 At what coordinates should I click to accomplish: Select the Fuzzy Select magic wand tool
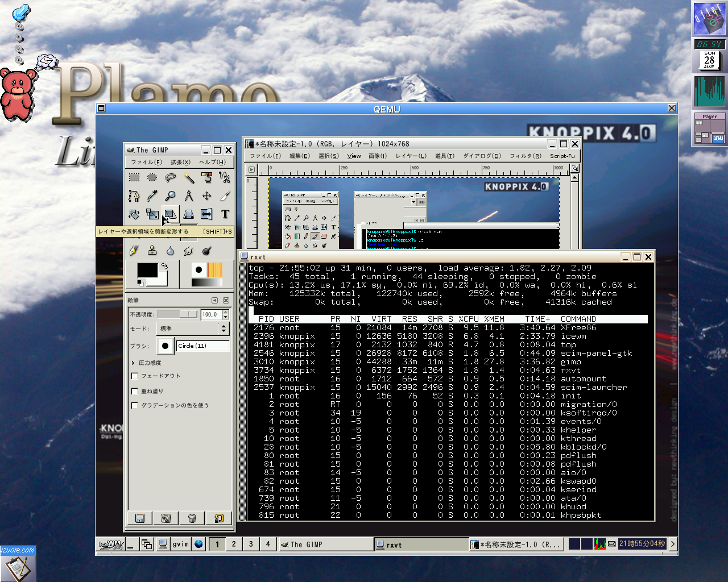pos(189,178)
